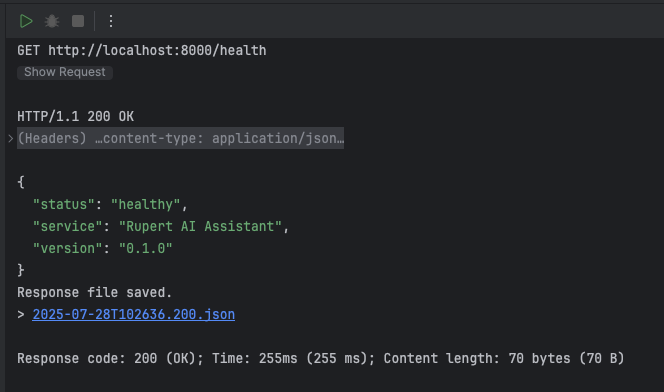The image size is (664, 392).
Task: Start debugging with the bug icon
Action: click(x=52, y=21)
